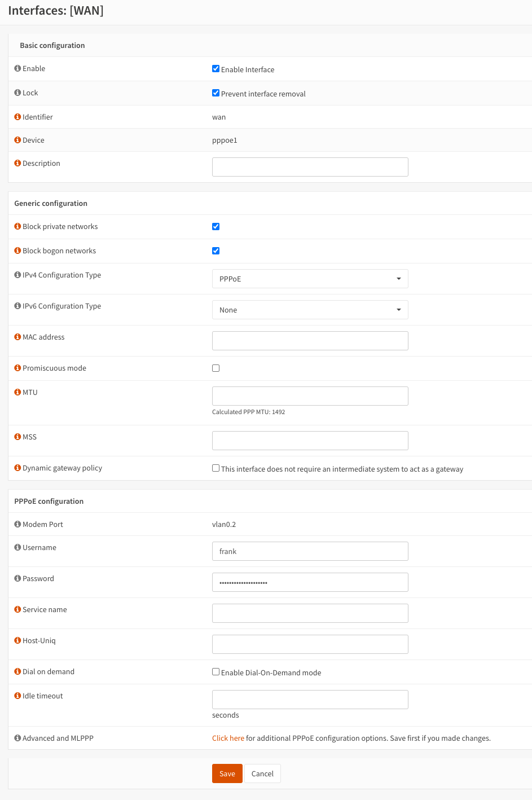The width and height of the screenshot is (532, 800).
Task: Click info icon beside Username
Action: [17, 547]
